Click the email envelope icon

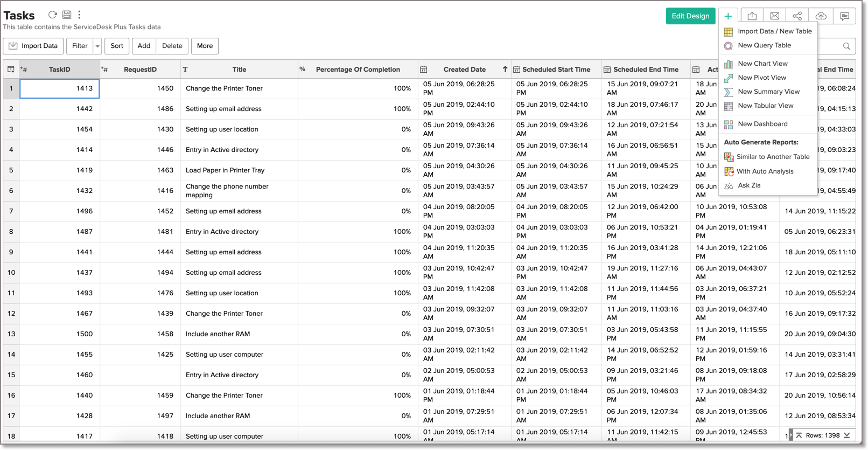(775, 16)
